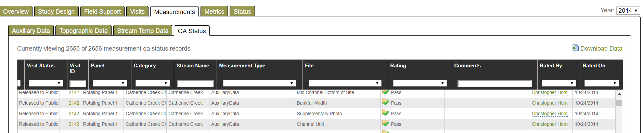The image size is (644, 133).
Task: Open the Year dropdown showing 2014
Action: (628, 11)
